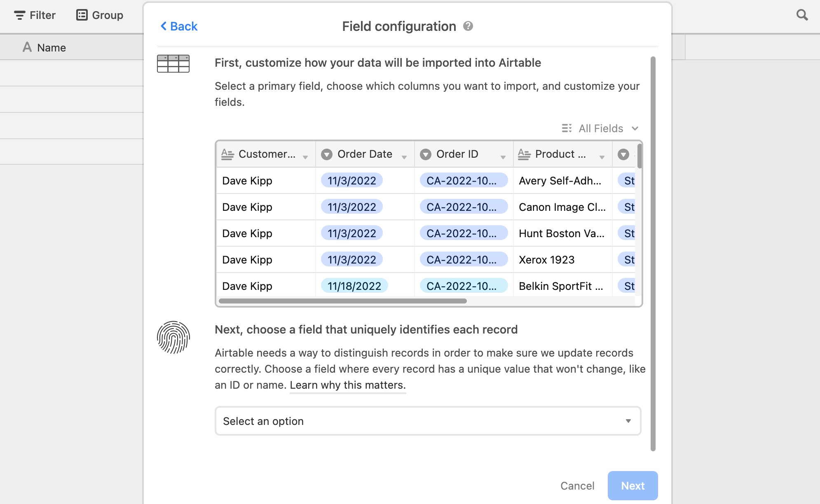Viewport: 820px width, 504px height.
Task: Open the Select an option dropdown
Action: pos(428,421)
